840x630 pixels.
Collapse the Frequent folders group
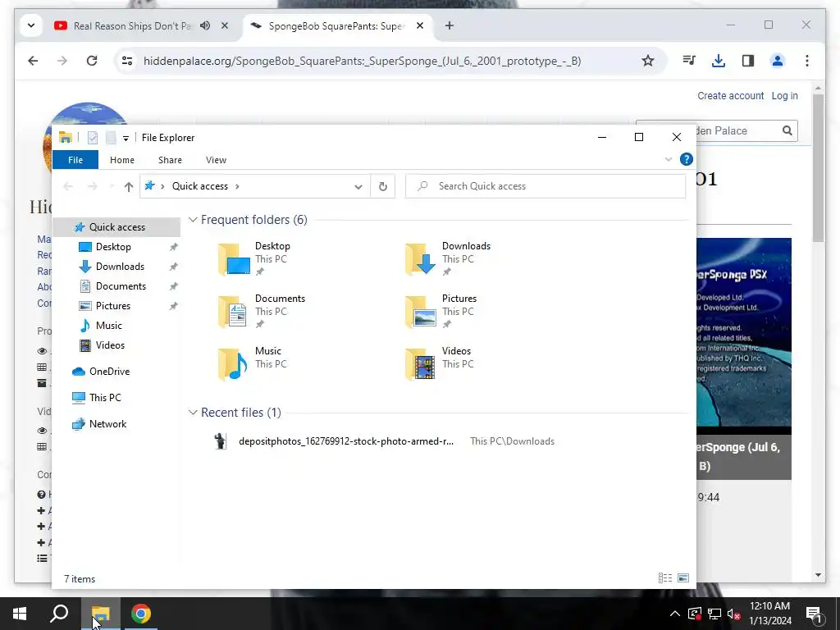(x=193, y=220)
